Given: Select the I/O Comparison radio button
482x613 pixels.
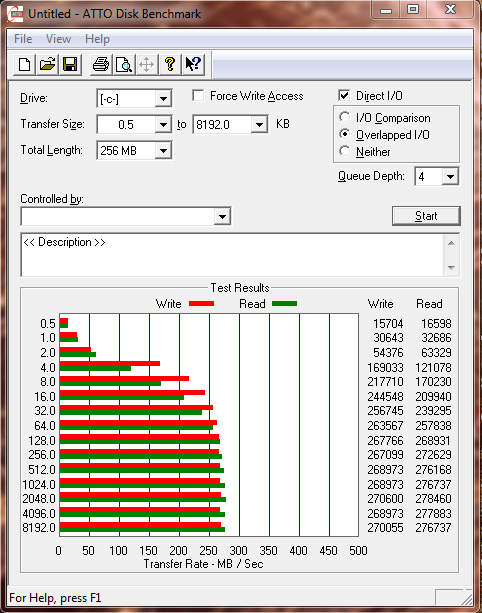Looking at the screenshot, I should pos(344,117).
